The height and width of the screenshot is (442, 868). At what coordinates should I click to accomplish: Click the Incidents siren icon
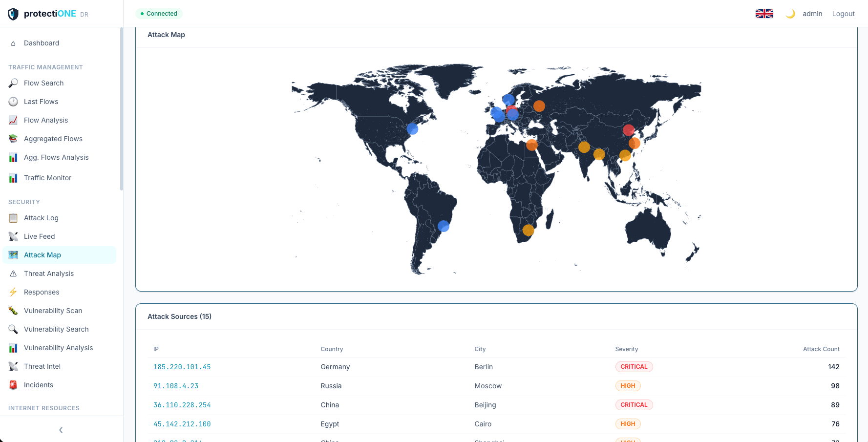13,385
